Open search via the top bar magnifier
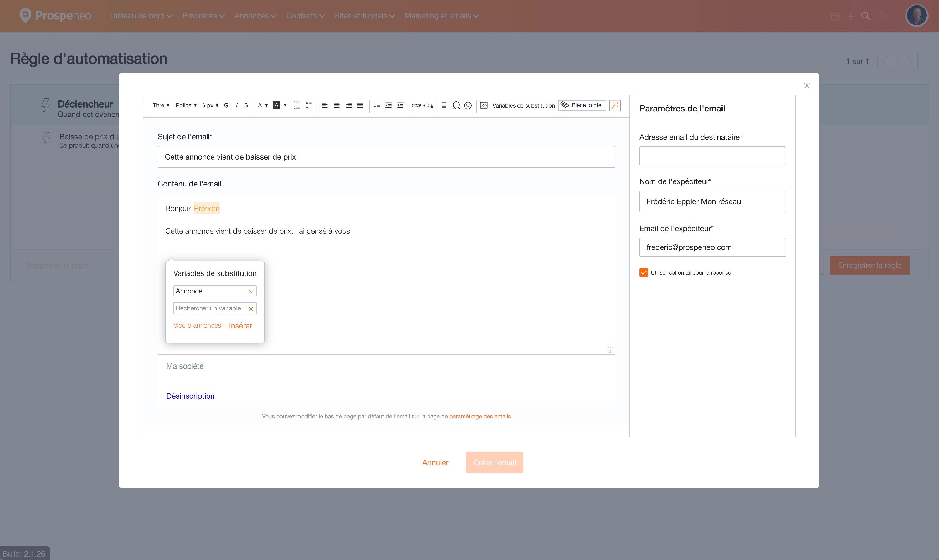 tap(866, 16)
